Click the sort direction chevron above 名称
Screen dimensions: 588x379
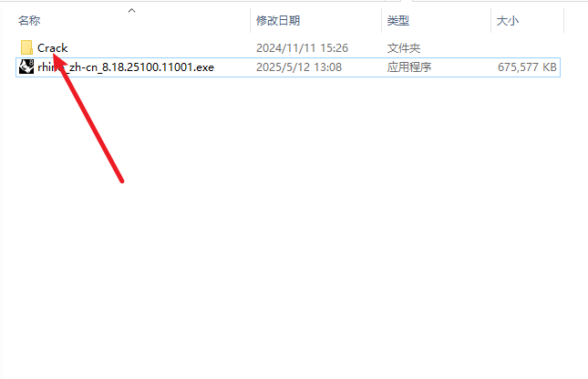(131, 11)
